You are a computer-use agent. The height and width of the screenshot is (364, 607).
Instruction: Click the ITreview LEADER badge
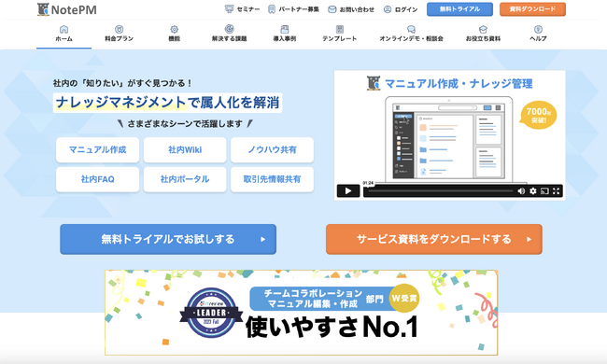point(211,313)
